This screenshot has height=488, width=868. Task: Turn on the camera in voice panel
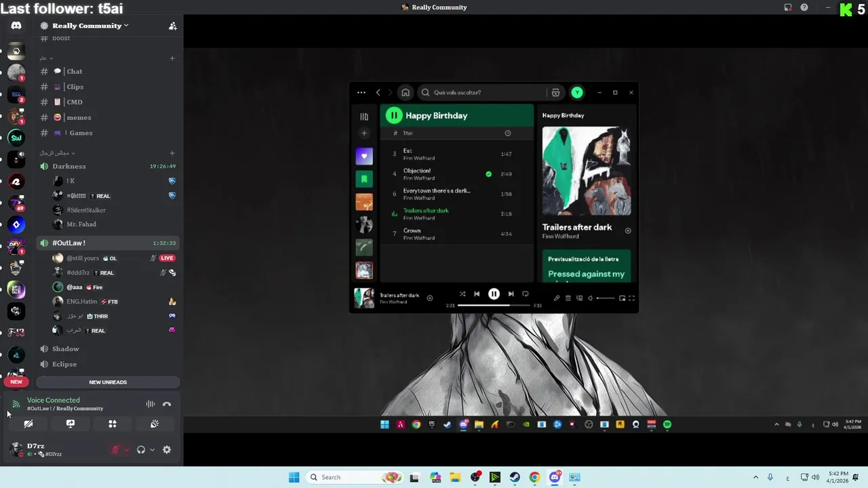(x=28, y=424)
